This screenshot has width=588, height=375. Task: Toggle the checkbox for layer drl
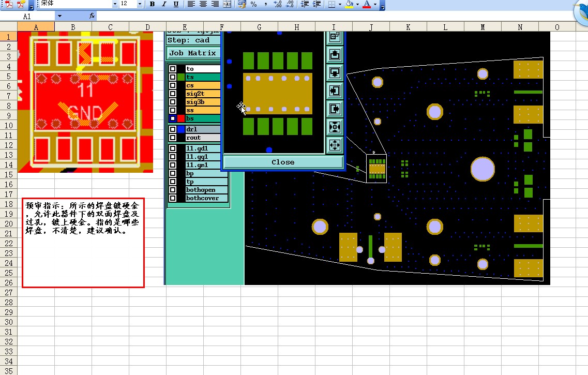(x=173, y=129)
